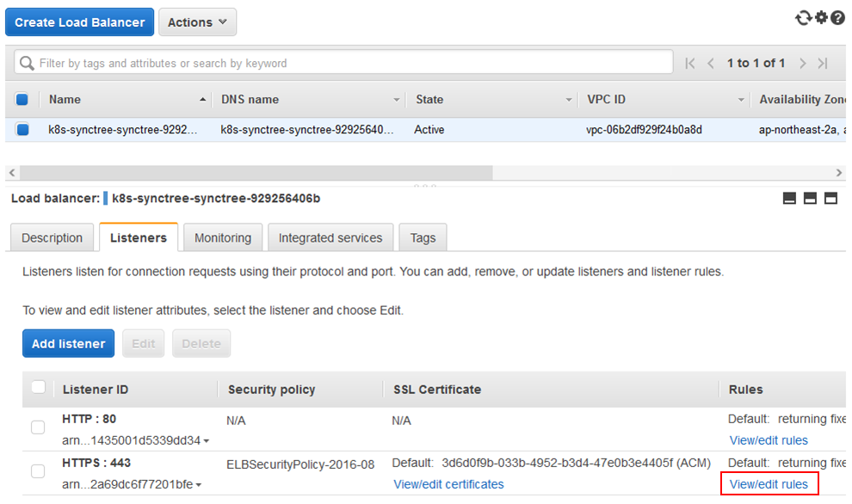Click the Delete listener button
The height and width of the screenshot is (504, 852).
(201, 343)
